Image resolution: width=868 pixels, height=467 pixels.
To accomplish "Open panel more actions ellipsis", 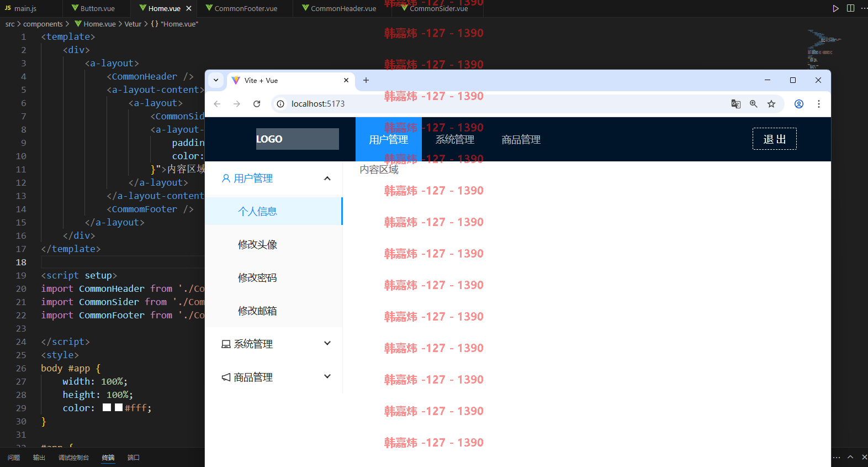I will [x=837, y=457].
